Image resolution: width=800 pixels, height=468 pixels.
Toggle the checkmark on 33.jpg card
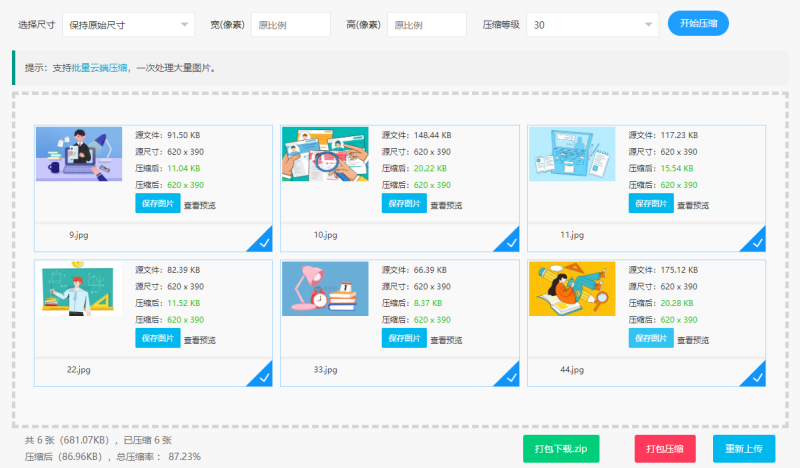coord(510,377)
